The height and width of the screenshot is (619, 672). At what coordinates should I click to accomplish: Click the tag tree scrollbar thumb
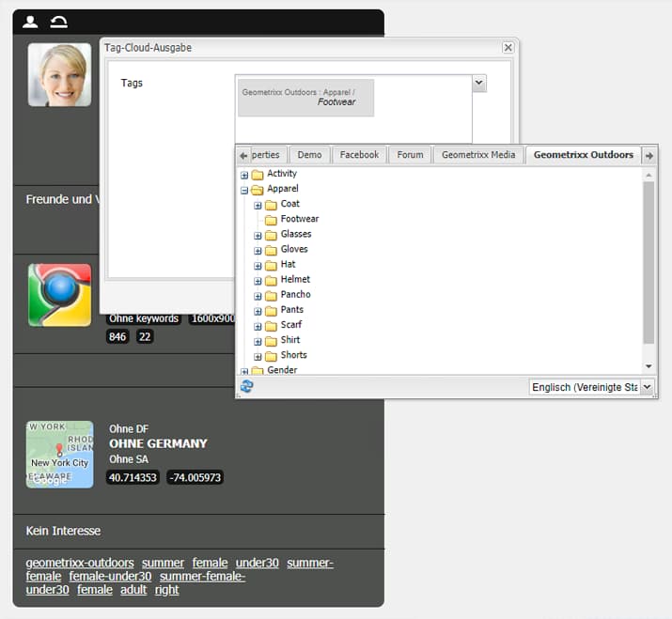click(x=649, y=262)
